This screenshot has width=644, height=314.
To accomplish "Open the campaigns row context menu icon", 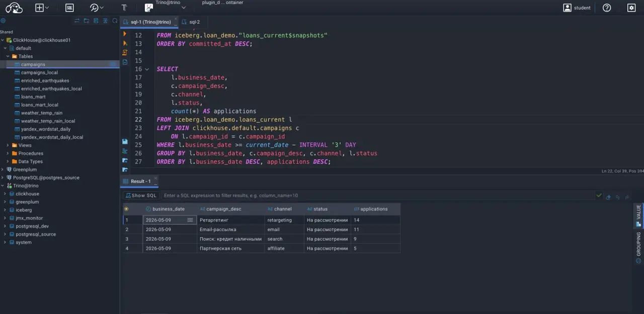I will (x=113, y=64).
